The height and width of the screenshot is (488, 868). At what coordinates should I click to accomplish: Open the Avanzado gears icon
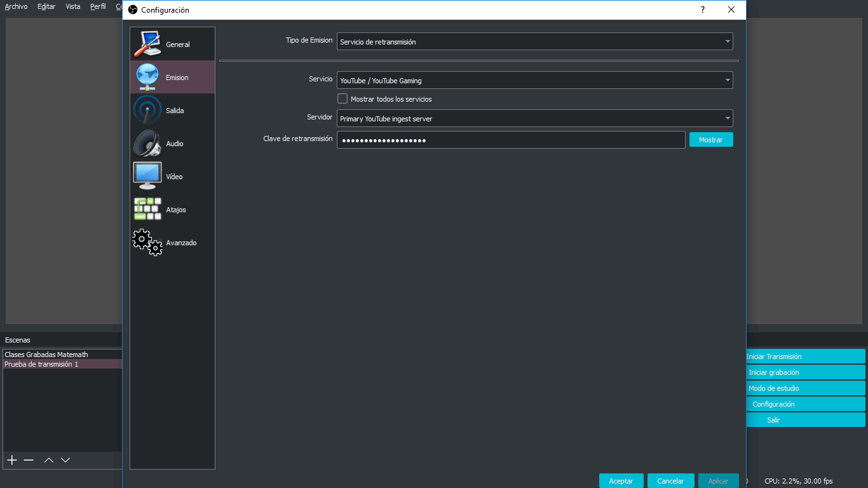click(147, 243)
